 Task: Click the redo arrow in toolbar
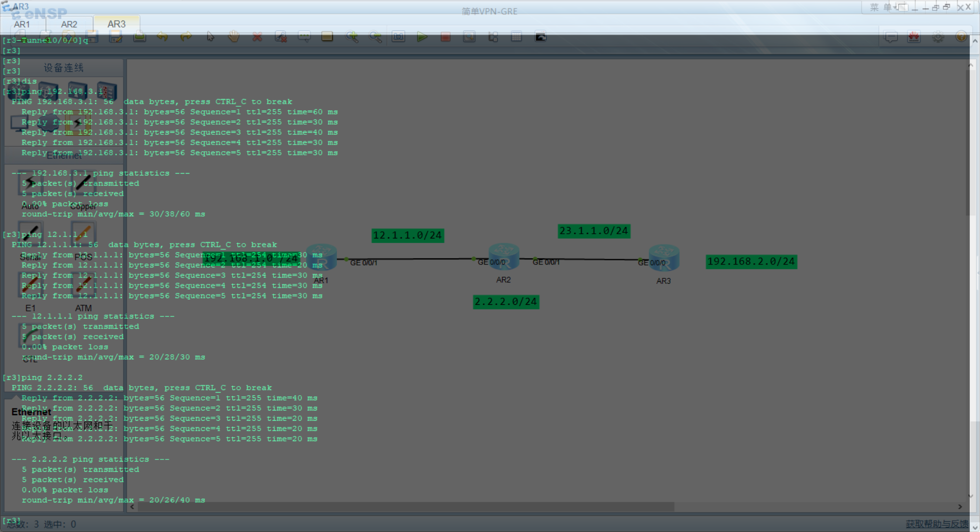coord(186,37)
